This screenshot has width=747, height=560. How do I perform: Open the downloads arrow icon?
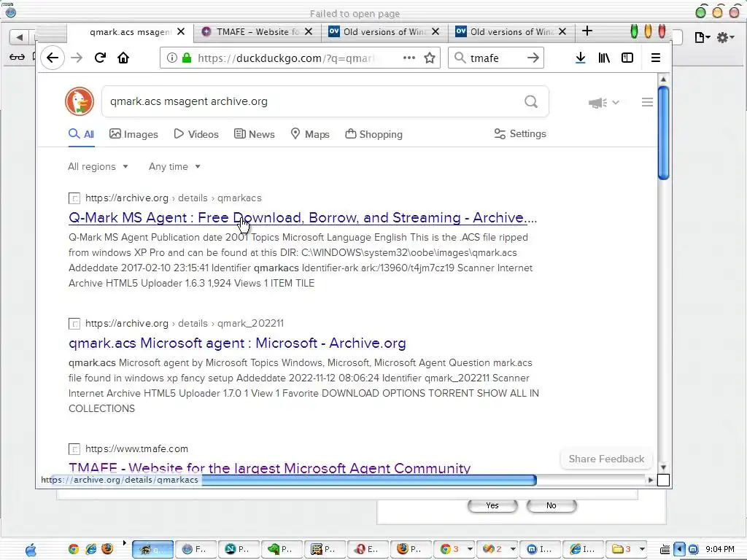(x=580, y=58)
